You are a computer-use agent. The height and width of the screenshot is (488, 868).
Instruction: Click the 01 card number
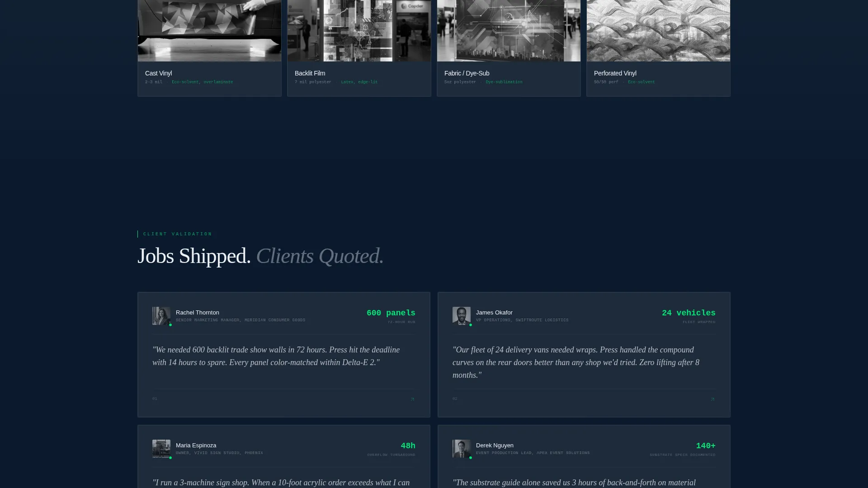(155, 399)
